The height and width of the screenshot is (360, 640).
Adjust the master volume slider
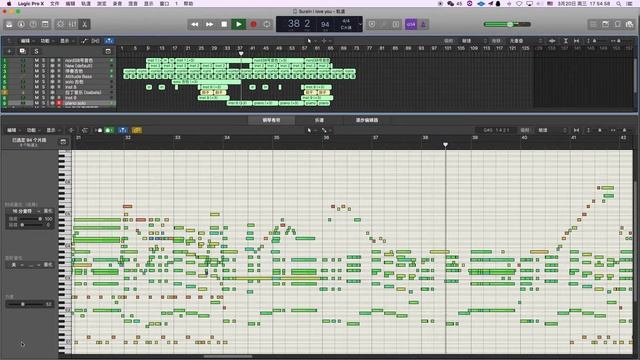(507, 24)
